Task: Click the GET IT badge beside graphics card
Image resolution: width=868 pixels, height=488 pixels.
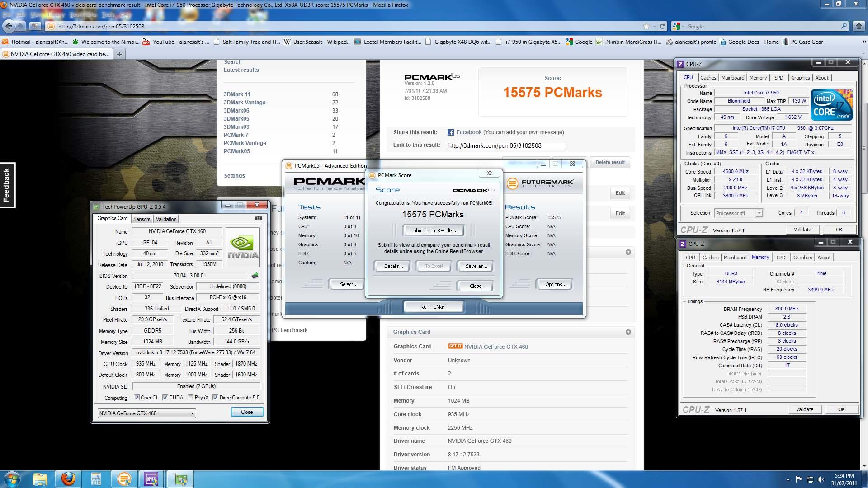Action: coord(455,346)
